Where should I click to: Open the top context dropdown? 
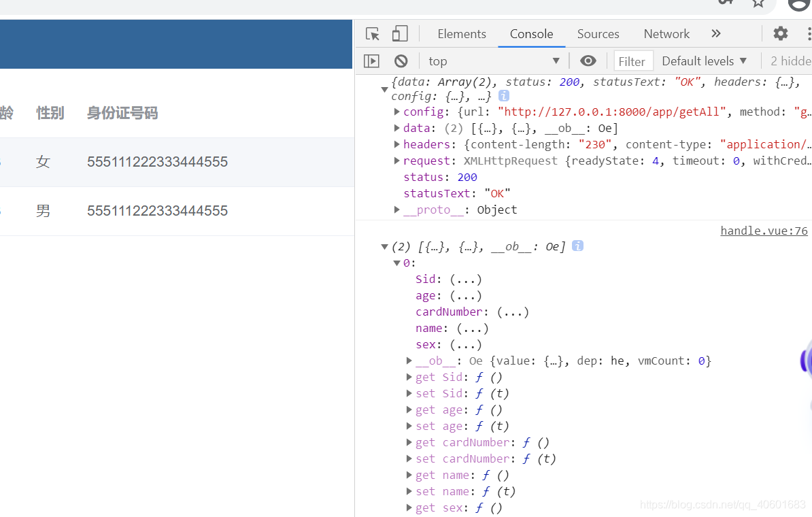click(494, 61)
